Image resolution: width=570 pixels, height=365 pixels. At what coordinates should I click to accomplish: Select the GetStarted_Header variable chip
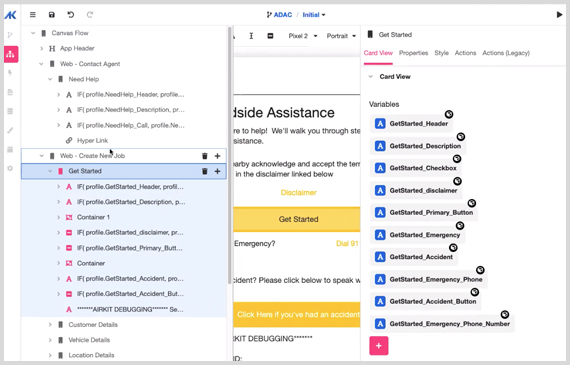(411, 124)
